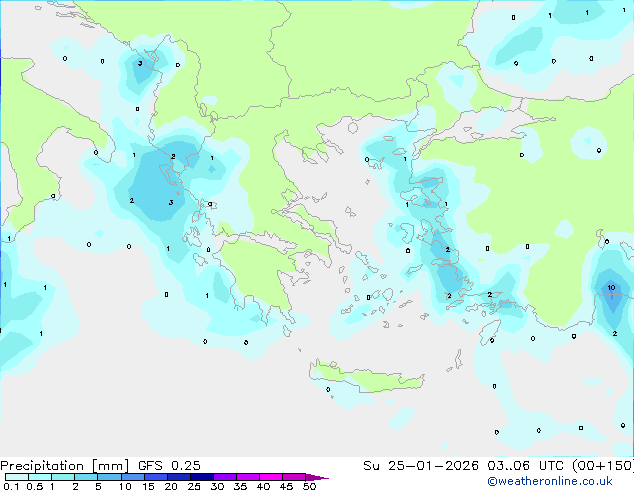
Task: Click the legend arrow tip above 50 mm
Action: 317,477
